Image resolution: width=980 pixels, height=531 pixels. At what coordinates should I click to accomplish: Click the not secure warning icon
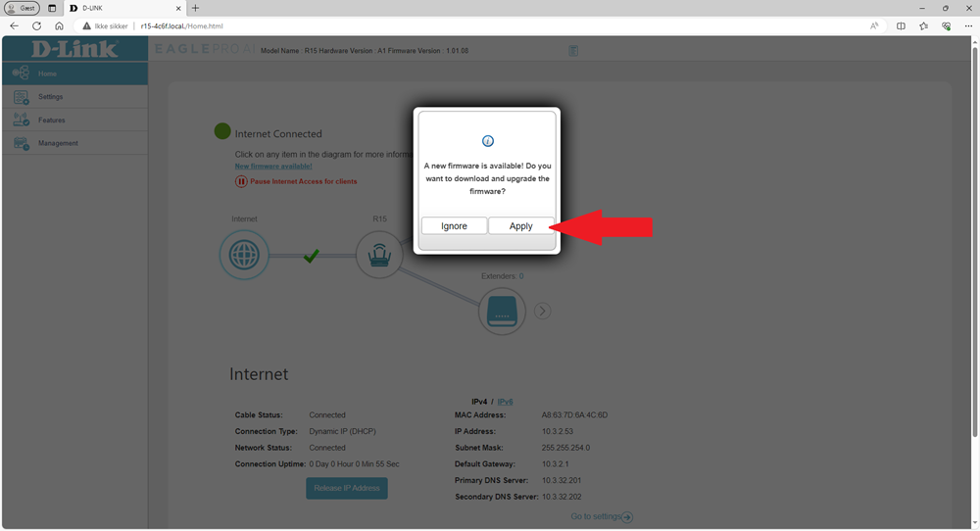pos(87,26)
